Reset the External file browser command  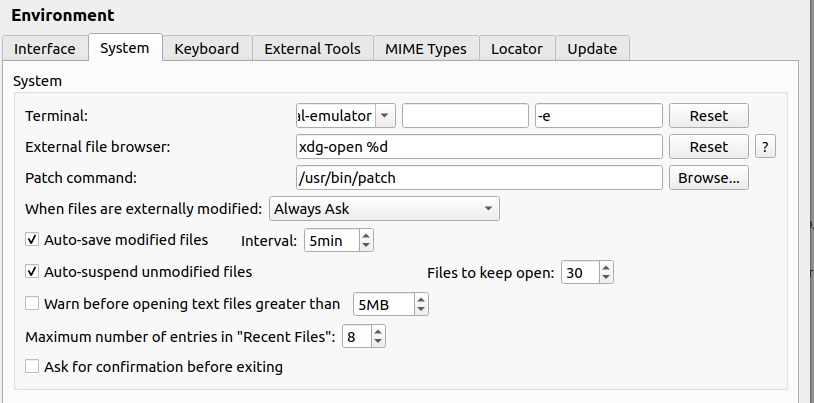708,147
